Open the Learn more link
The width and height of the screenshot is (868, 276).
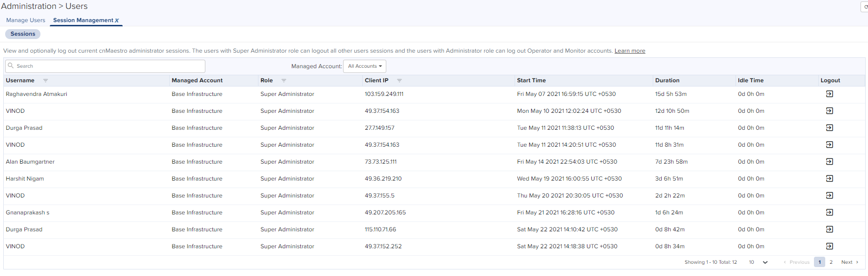pyautogui.click(x=630, y=51)
